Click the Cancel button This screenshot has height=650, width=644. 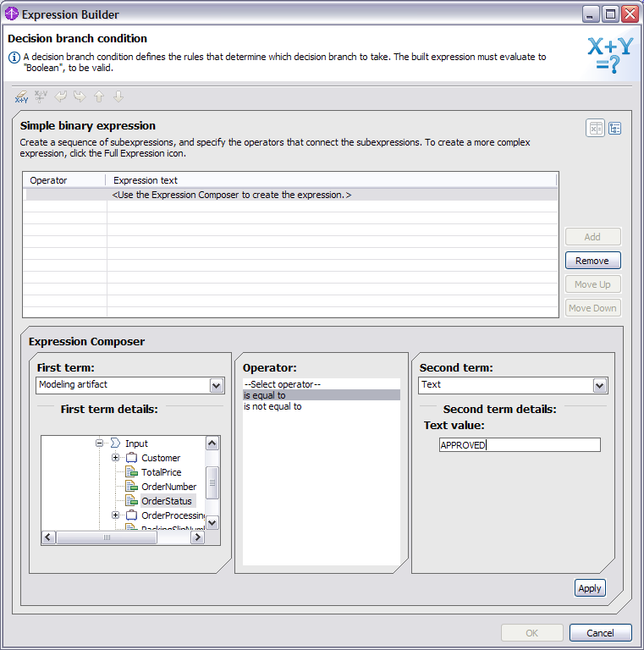coord(600,633)
